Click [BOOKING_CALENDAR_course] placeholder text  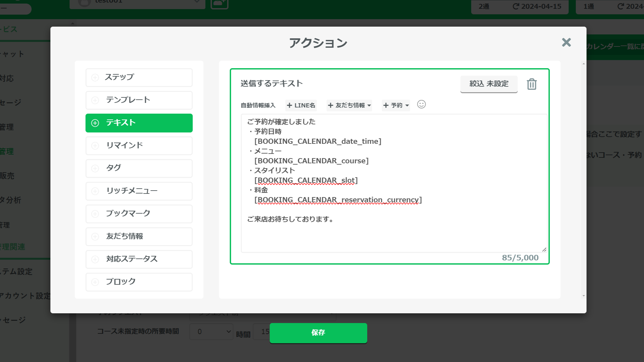(311, 161)
